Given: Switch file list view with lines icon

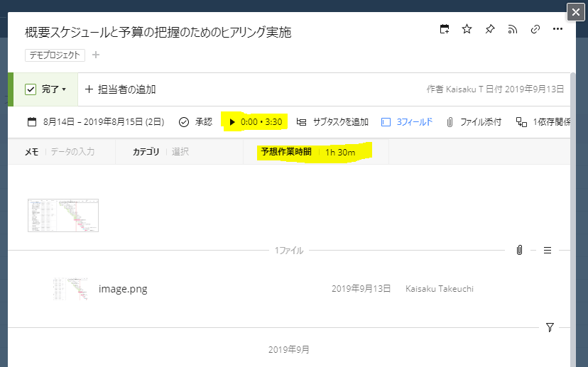Looking at the screenshot, I should 548,250.
